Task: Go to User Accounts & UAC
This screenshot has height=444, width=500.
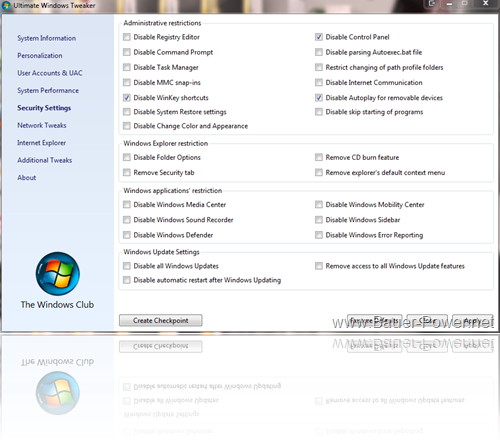Action: [x=50, y=73]
